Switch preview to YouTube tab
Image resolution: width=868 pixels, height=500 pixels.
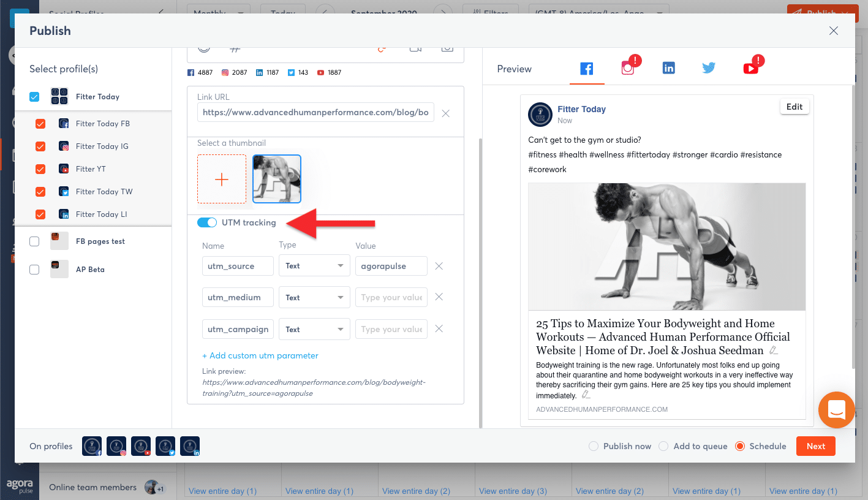(751, 67)
